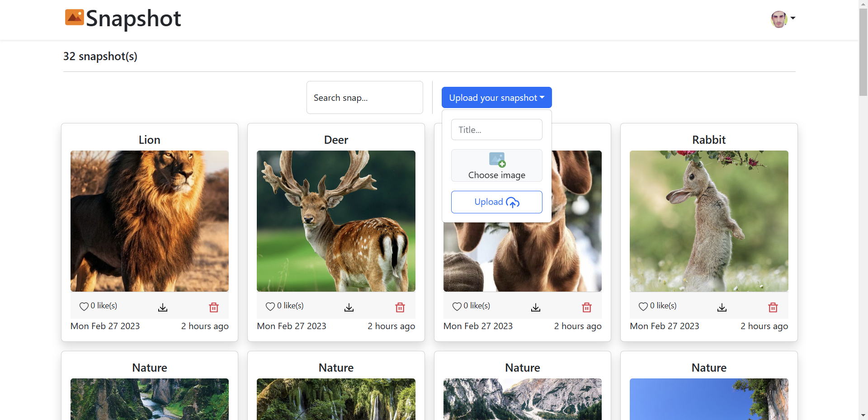Viewport: 868px width, 420px height.
Task: Download the Deer snapshot
Action: click(x=349, y=307)
